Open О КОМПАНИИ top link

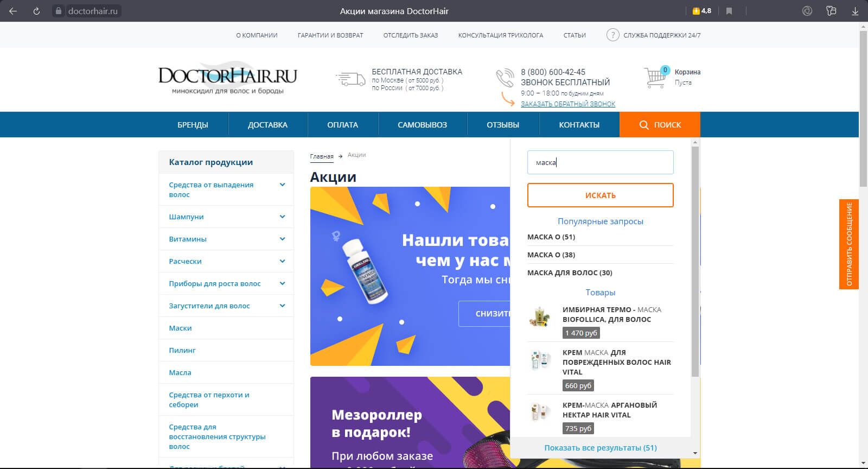click(x=257, y=35)
